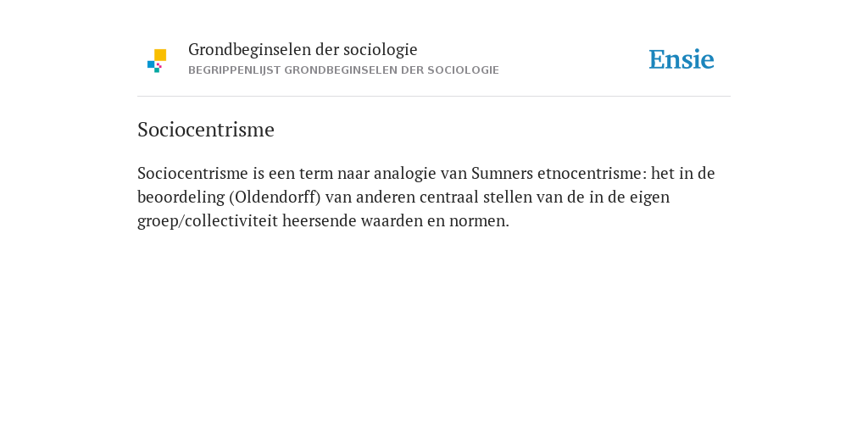
Task: Click the name Sumners in the paragraph
Action: click(502, 173)
